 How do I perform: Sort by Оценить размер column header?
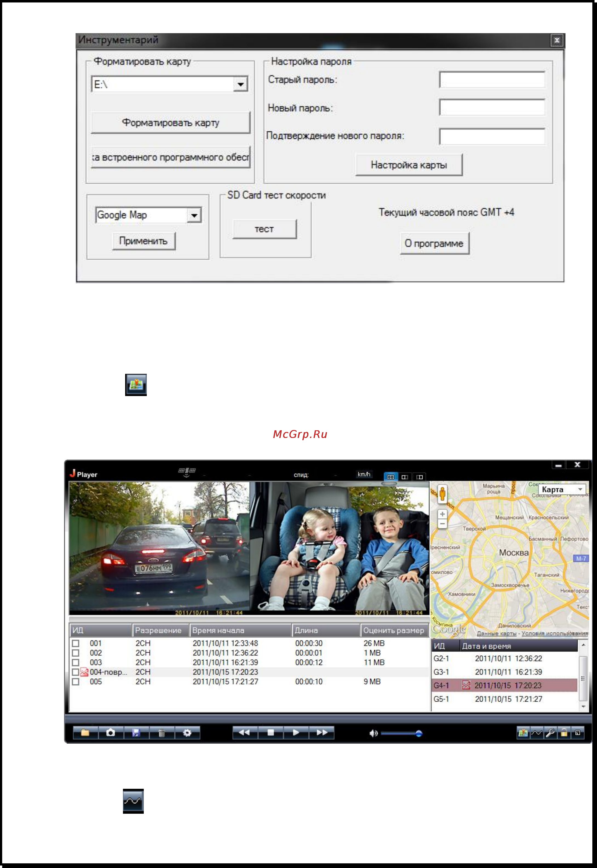tap(394, 630)
